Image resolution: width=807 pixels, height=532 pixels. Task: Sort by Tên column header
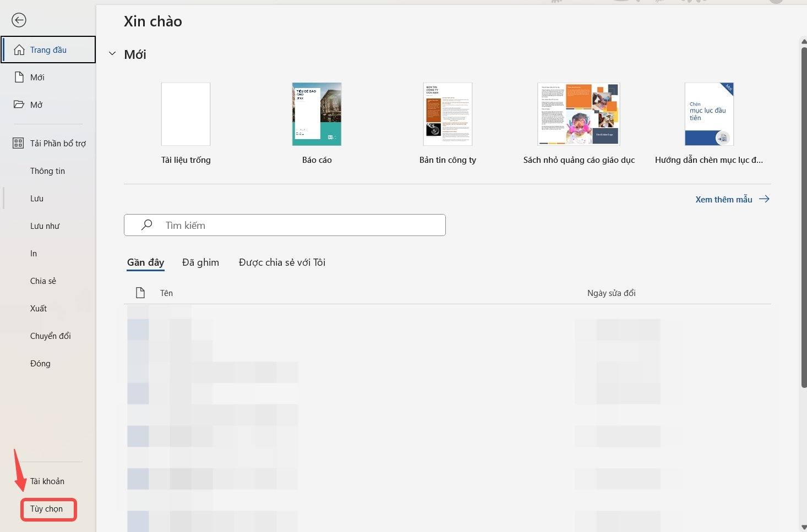point(166,293)
